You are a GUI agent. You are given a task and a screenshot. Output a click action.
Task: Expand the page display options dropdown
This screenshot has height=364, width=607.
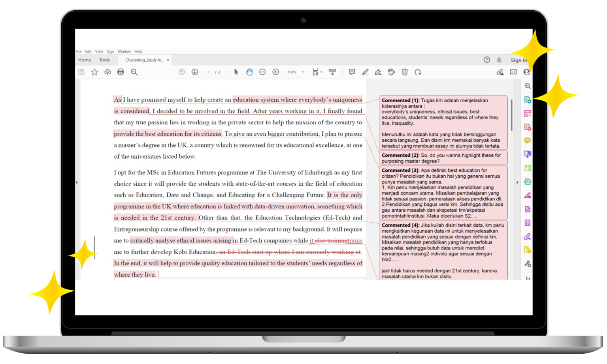[x=321, y=72]
